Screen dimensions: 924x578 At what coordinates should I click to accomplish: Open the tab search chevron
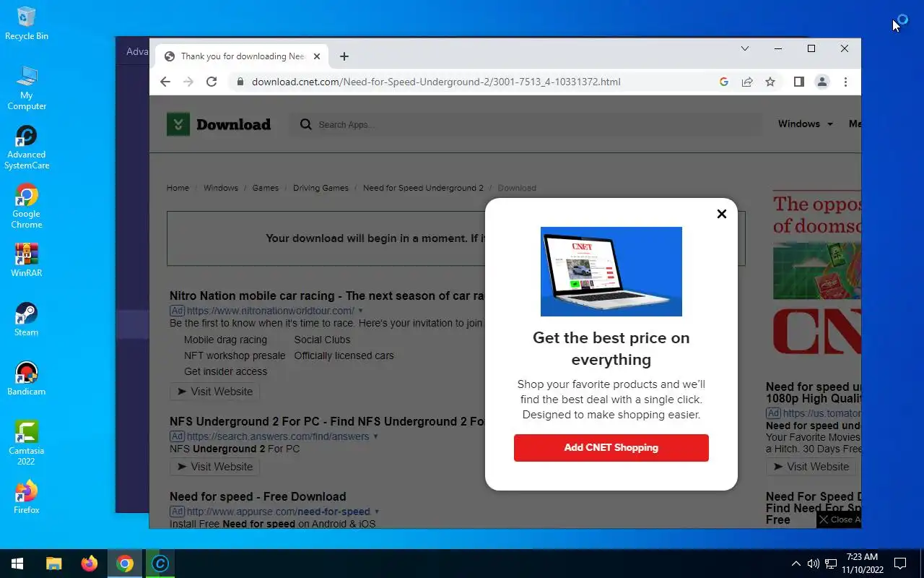click(745, 48)
